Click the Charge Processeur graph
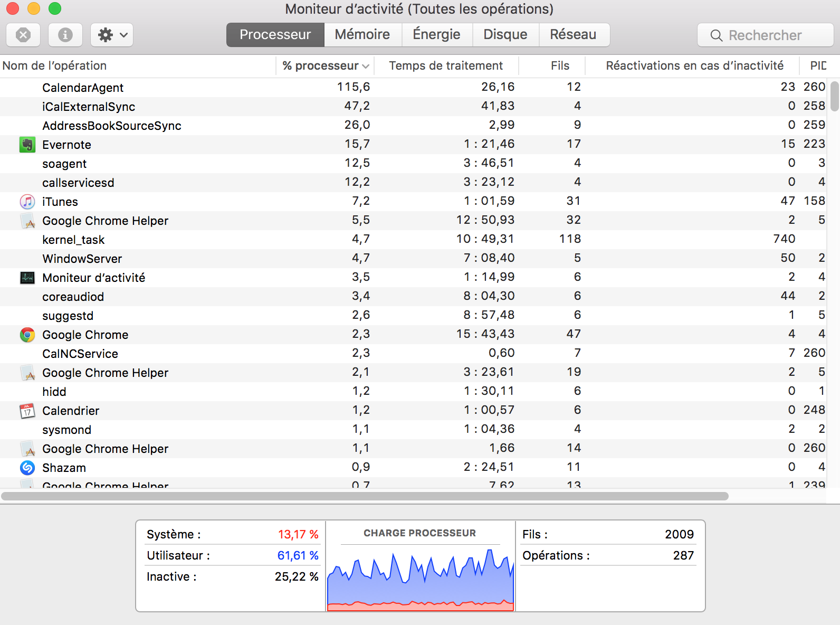Screen dimensions: 840x625 click(421, 580)
